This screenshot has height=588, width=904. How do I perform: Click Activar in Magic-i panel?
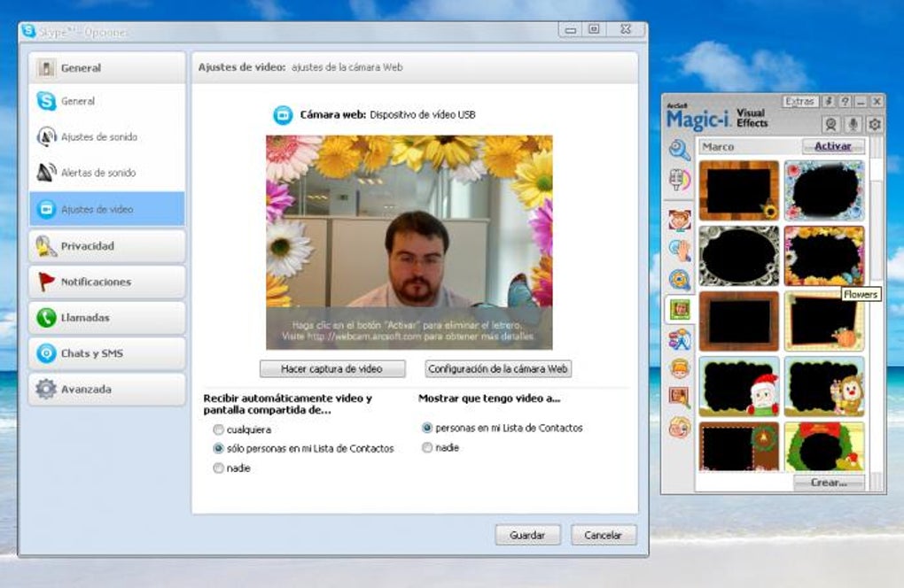(832, 146)
